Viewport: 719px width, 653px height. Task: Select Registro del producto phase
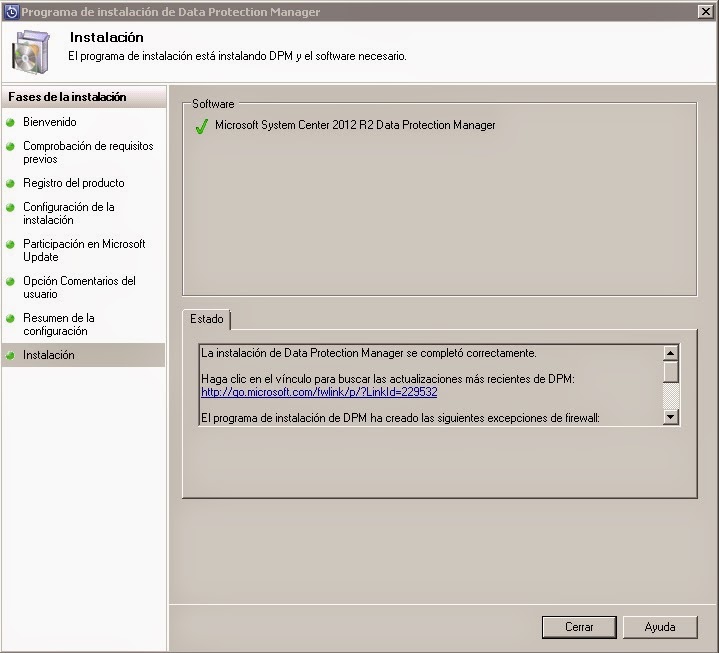74,183
